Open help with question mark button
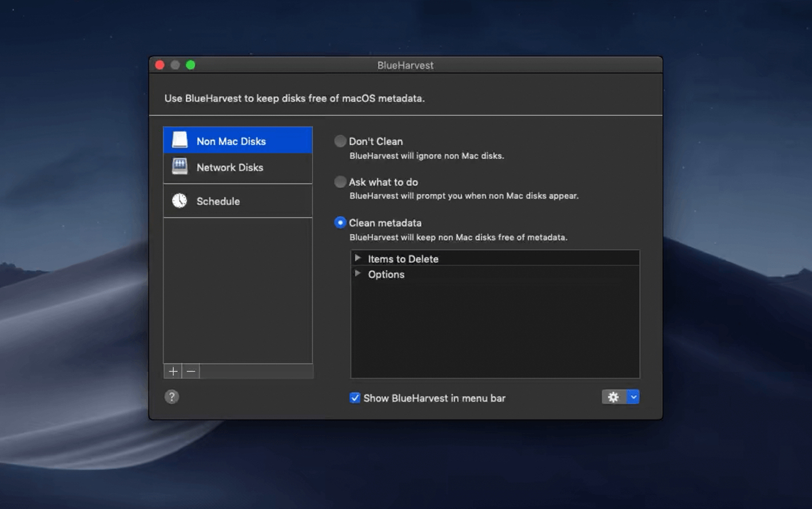812x509 pixels. [x=172, y=397]
